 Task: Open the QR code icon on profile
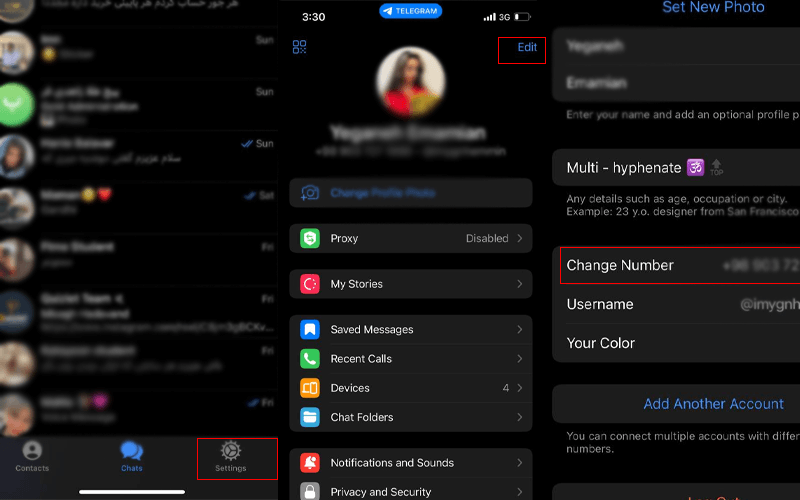click(299, 47)
